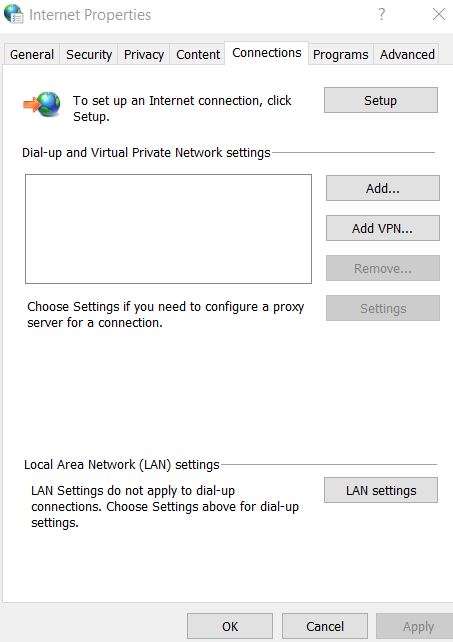Click the Internet Properties globe title icon
453x642 pixels.
click(13, 14)
